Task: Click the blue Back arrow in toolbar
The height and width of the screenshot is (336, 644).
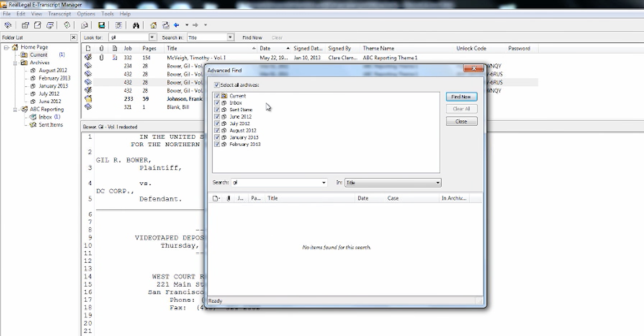Action: click(176, 25)
